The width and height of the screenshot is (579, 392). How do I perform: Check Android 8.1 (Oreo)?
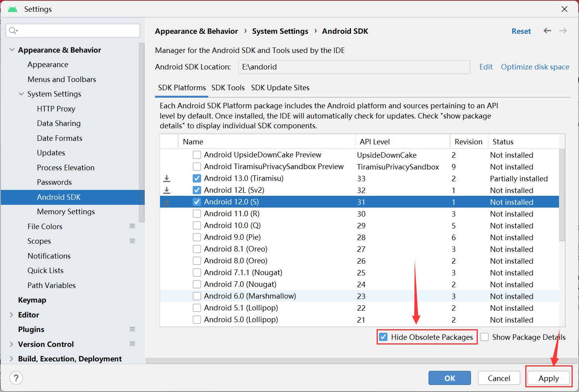(x=197, y=249)
